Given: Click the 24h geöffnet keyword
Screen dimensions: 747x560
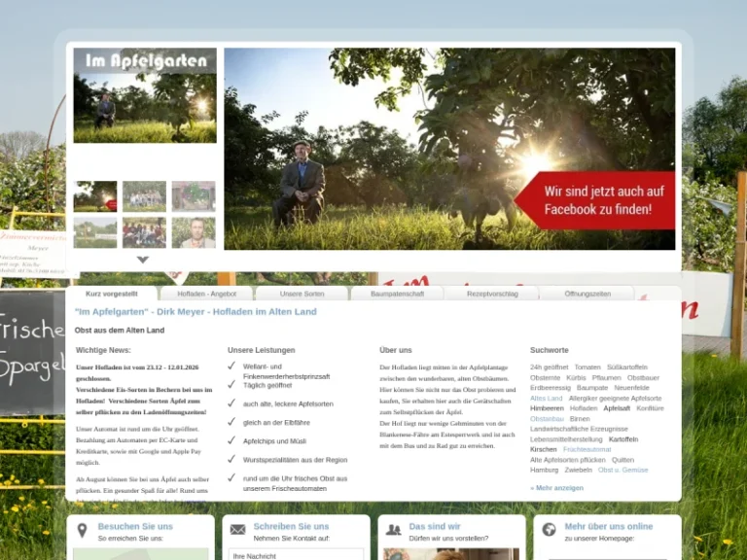Looking at the screenshot, I should [549, 367].
